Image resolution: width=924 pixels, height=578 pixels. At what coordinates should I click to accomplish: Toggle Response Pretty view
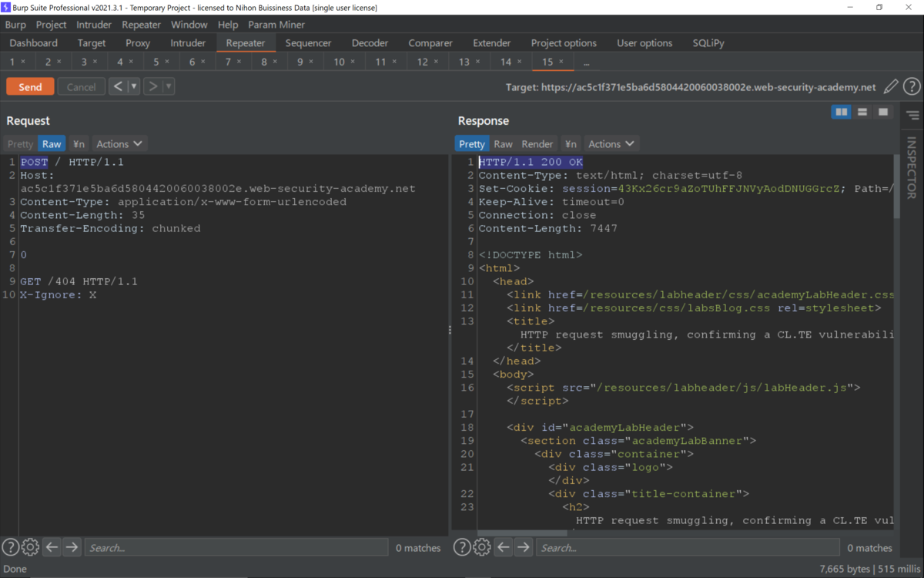pyautogui.click(x=472, y=144)
